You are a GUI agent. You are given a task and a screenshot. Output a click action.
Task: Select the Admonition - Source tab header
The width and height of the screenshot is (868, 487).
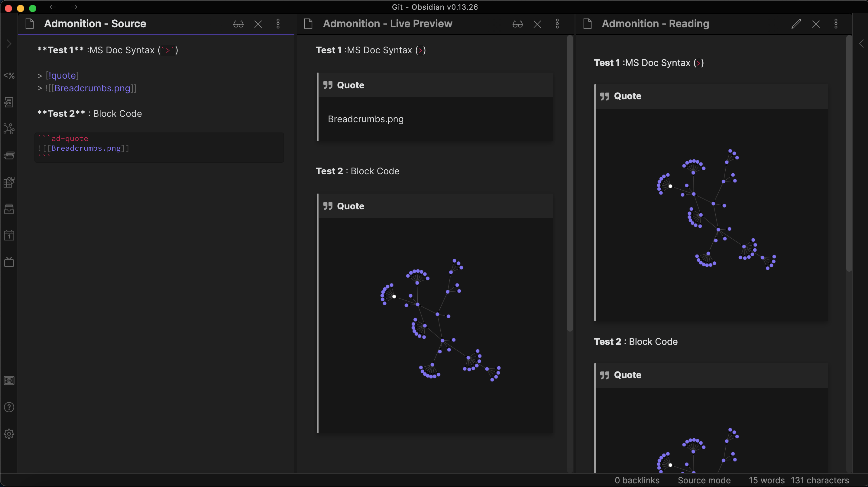pos(96,24)
